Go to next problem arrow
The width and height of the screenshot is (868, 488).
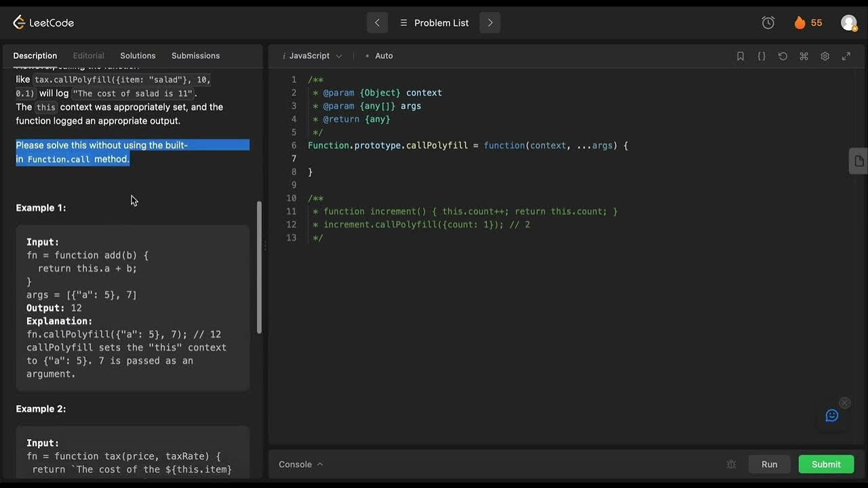[490, 22]
